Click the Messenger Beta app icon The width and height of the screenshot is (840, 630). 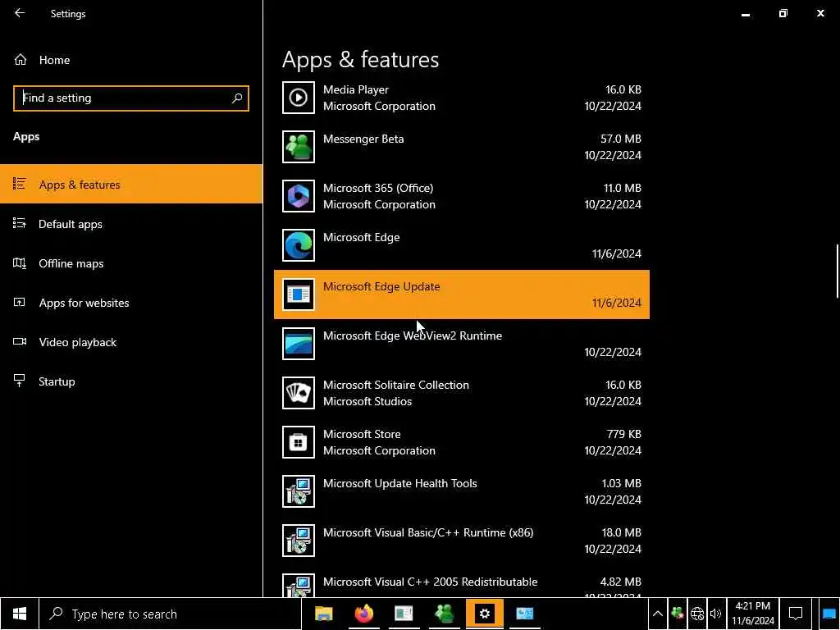(299, 147)
